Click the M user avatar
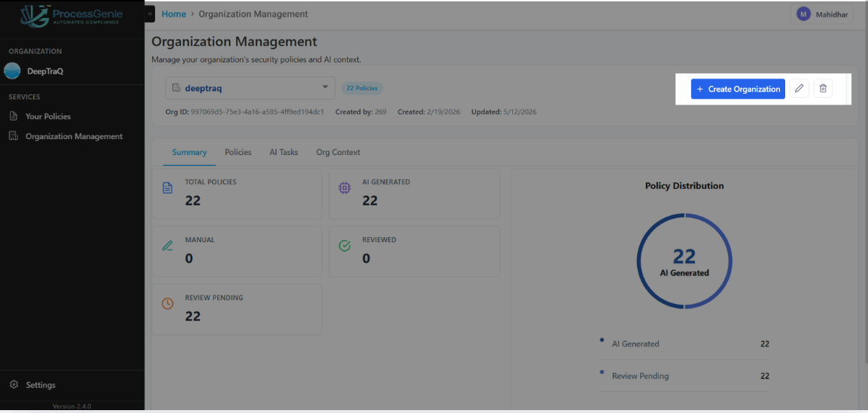Image resolution: width=868 pixels, height=413 pixels. click(803, 14)
